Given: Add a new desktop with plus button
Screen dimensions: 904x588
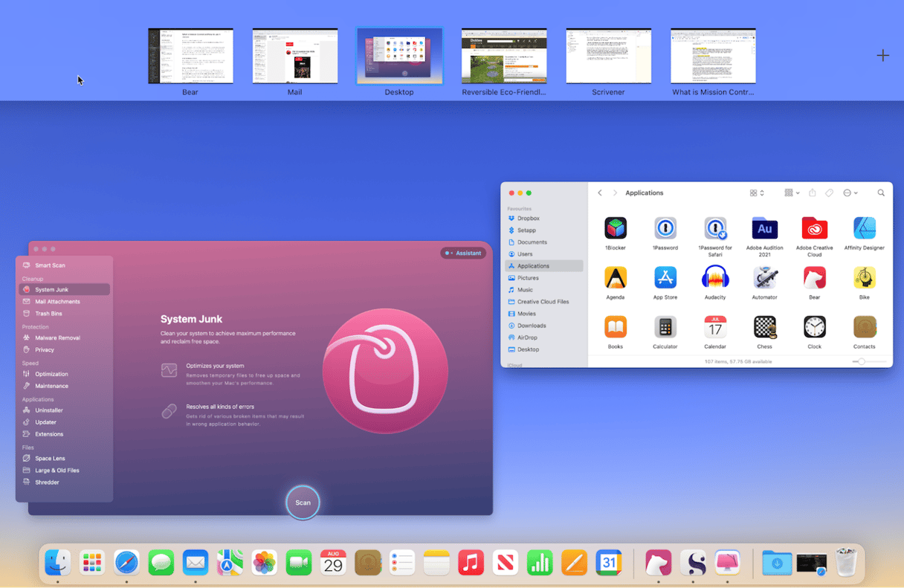Looking at the screenshot, I should click(882, 56).
